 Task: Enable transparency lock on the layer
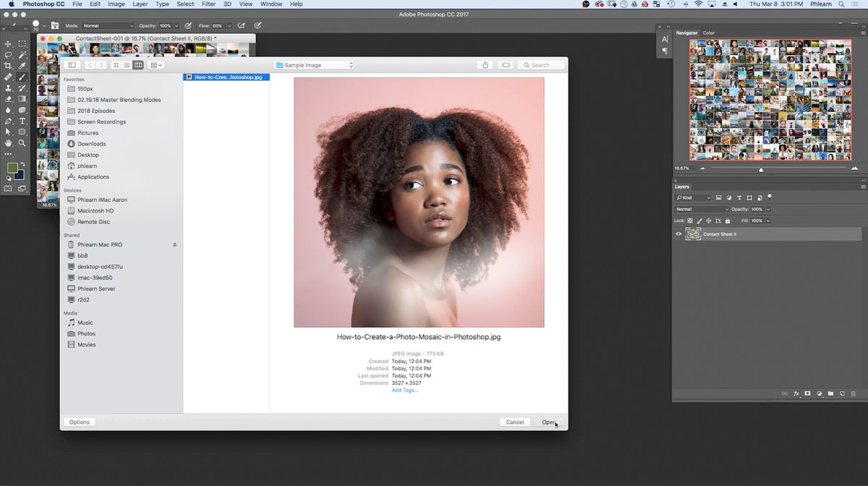(690, 221)
